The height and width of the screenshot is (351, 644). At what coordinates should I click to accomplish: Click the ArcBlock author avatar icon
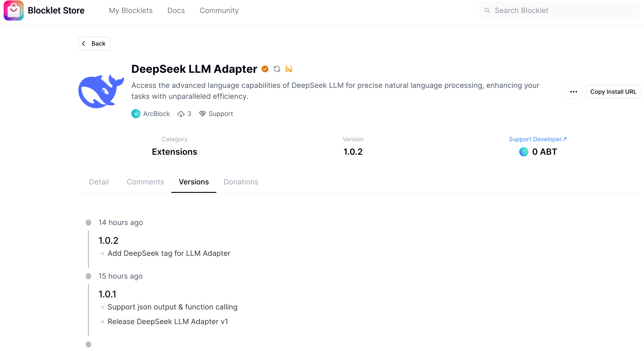coord(136,114)
